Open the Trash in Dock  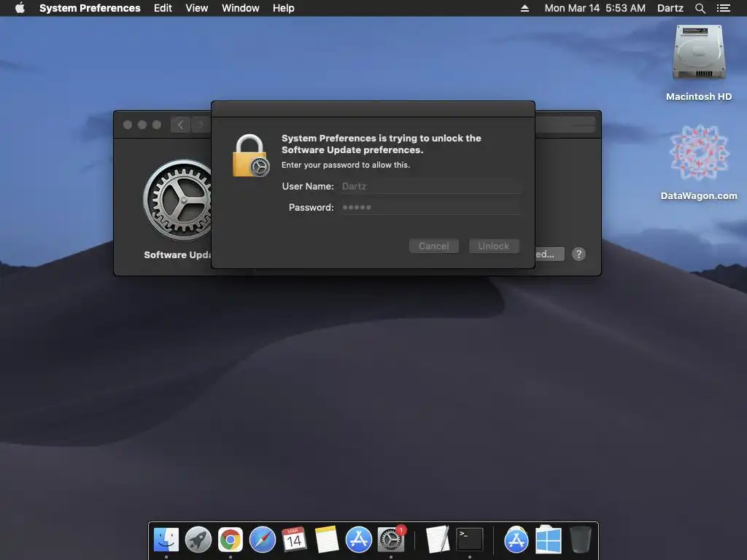point(580,540)
